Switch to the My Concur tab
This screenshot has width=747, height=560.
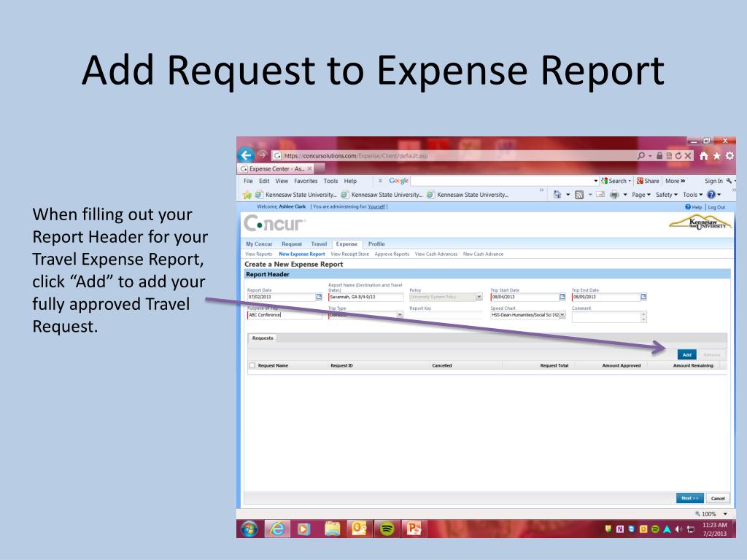point(259,244)
